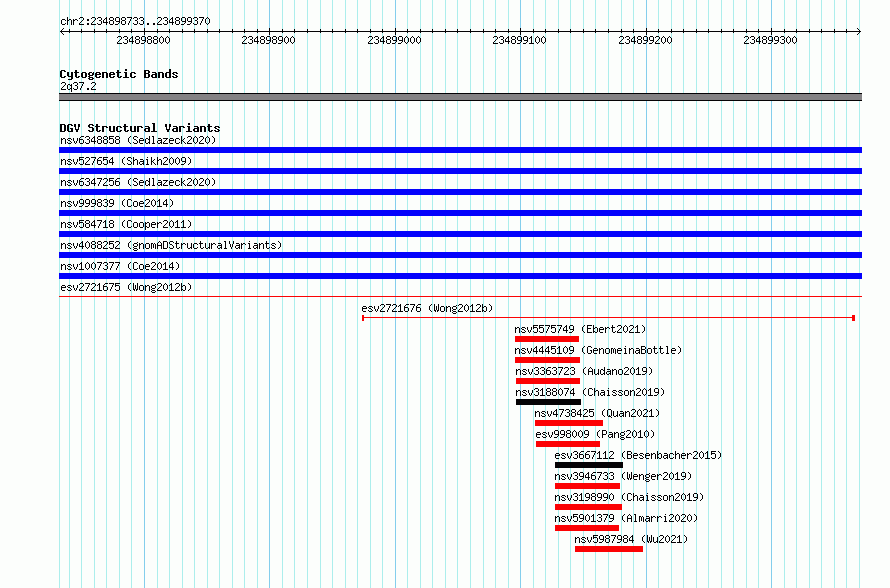
Task: Select the nsv4738425 (Quan2021) label
Action: click(x=597, y=413)
